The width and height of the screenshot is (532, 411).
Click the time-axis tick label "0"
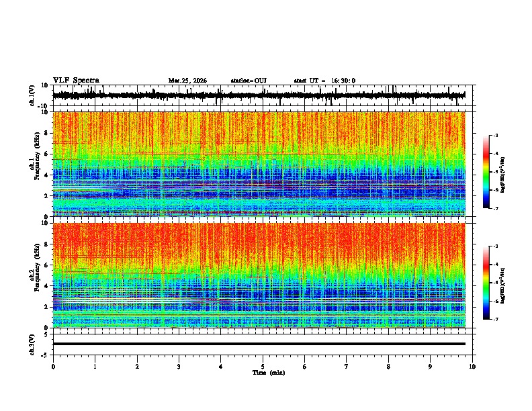(x=53, y=367)
